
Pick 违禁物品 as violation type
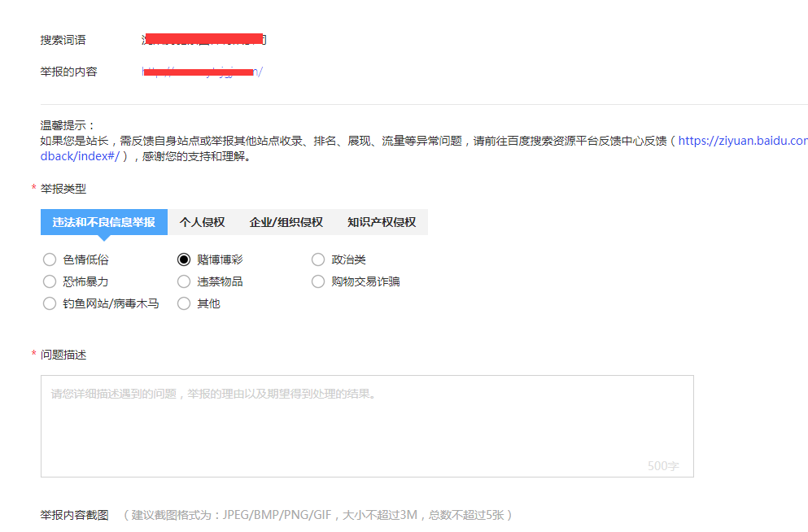pyautogui.click(x=184, y=281)
